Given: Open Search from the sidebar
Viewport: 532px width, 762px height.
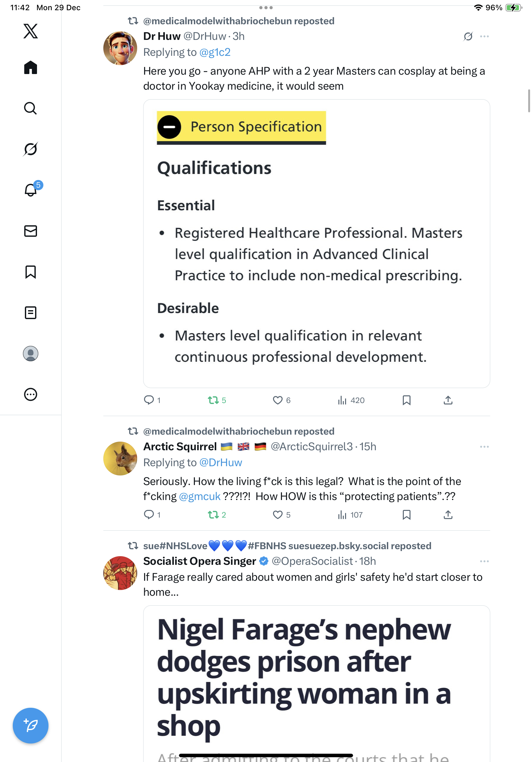Looking at the screenshot, I should tap(31, 108).
